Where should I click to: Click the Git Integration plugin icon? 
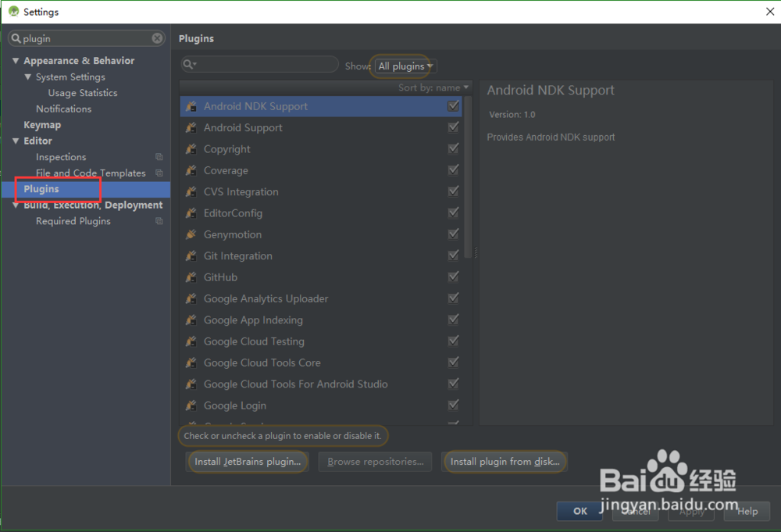(x=191, y=256)
